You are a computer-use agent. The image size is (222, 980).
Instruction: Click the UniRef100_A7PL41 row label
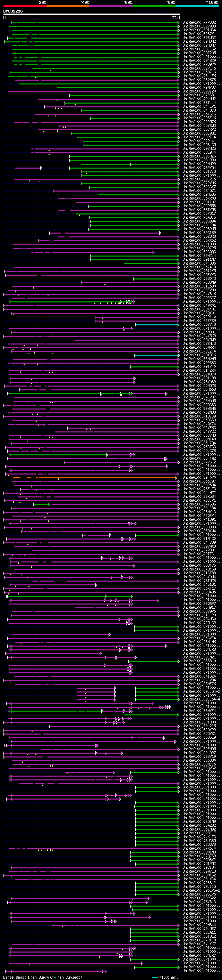199,141
